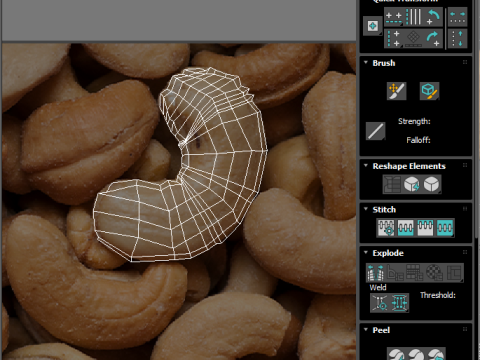480x360 pixels.
Task: Click Flatten by Smoothing Group grid icon
Action: click(415, 272)
